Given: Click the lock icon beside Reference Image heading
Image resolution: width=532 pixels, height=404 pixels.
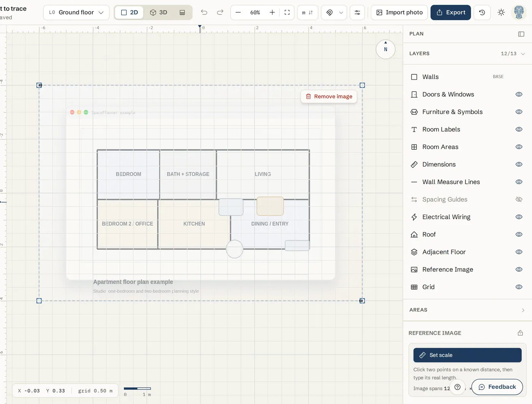Looking at the screenshot, I should pyautogui.click(x=520, y=333).
